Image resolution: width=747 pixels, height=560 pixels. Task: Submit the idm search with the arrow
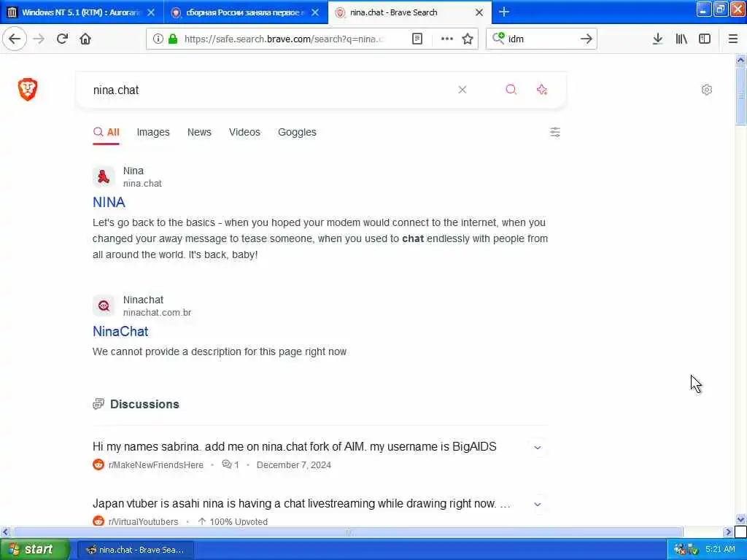pyautogui.click(x=587, y=39)
